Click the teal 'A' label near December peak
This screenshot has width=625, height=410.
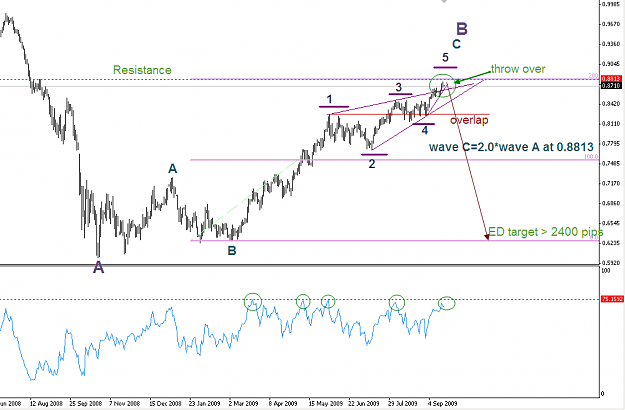coord(172,169)
